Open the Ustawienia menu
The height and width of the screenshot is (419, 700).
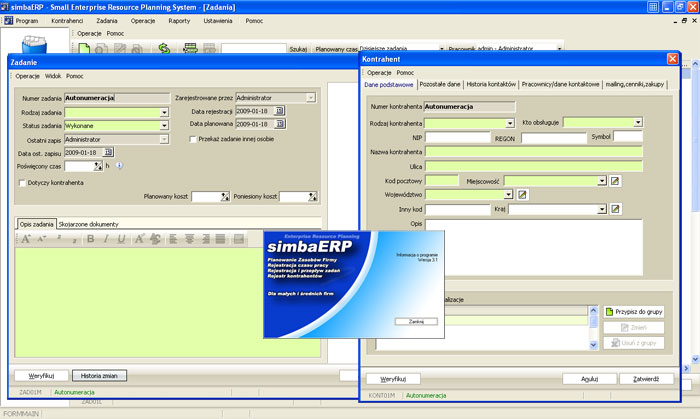(218, 21)
